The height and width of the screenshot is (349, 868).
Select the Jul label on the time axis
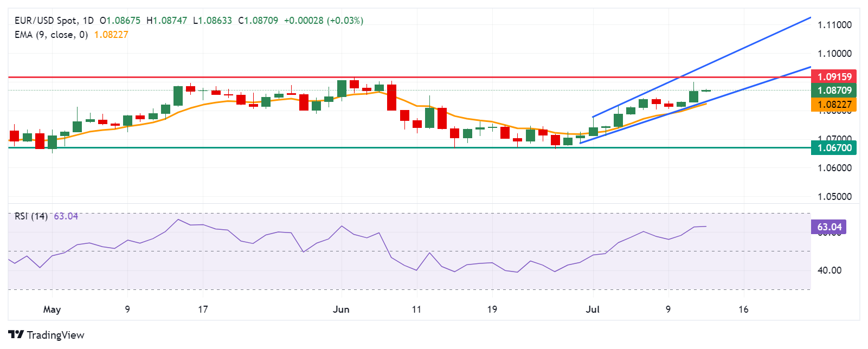593,309
